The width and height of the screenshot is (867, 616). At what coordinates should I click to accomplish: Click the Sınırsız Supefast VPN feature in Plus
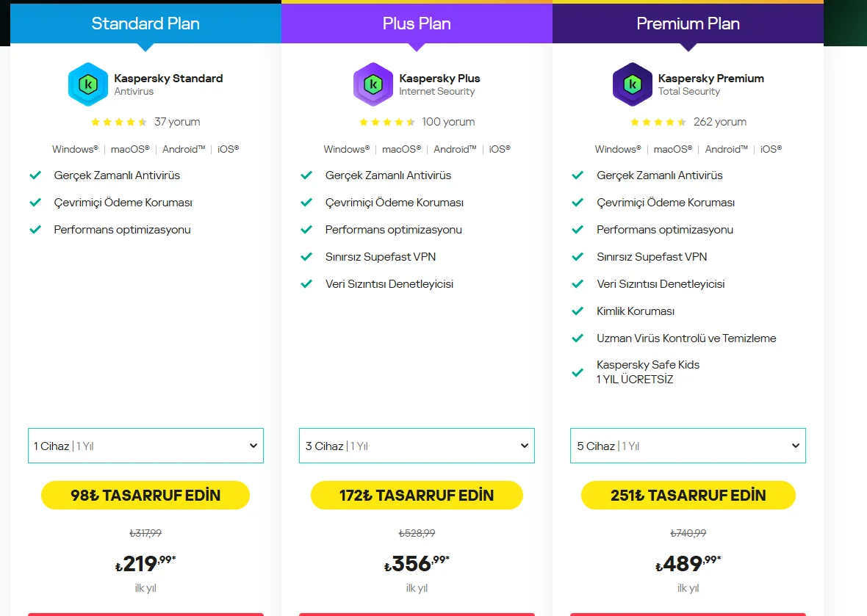[381, 257]
